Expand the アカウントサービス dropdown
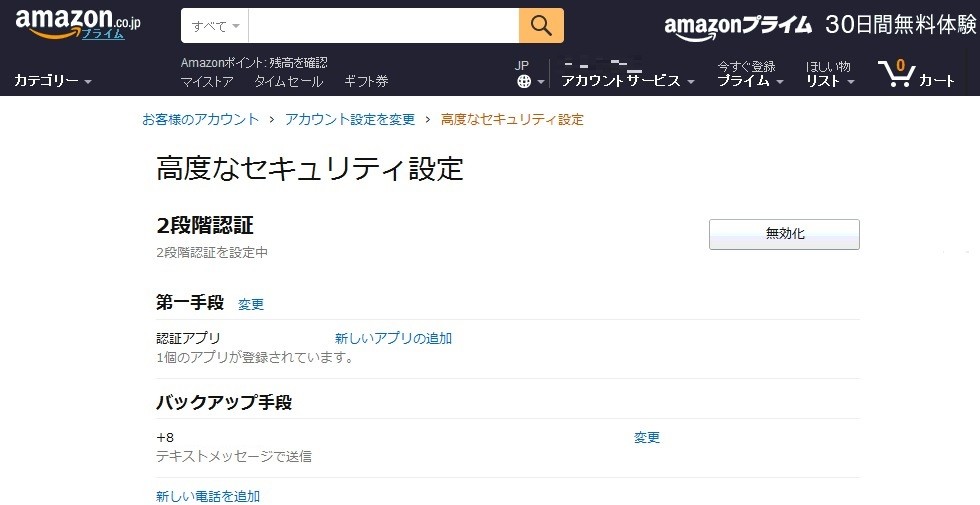980x505 pixels. (x=628, y=81)
